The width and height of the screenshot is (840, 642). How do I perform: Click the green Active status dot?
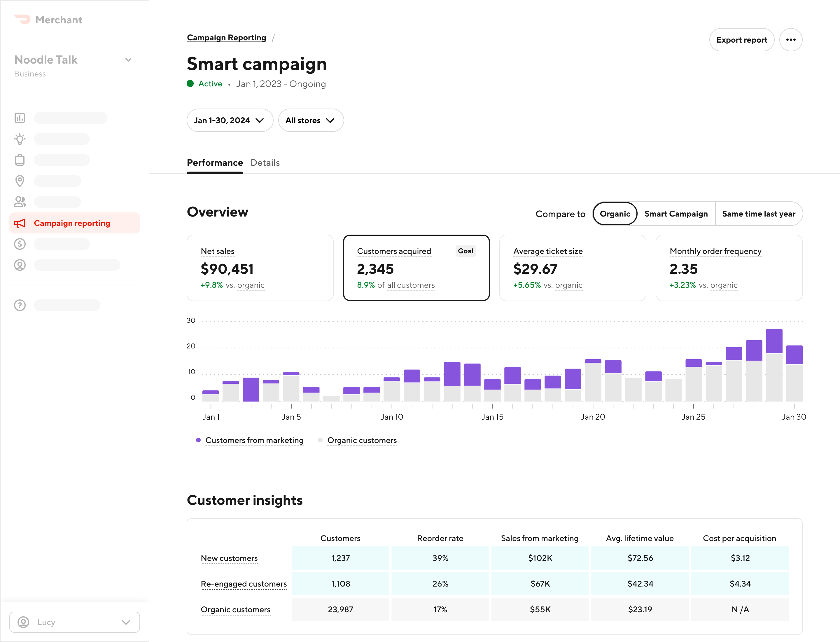tap(190, 84)
